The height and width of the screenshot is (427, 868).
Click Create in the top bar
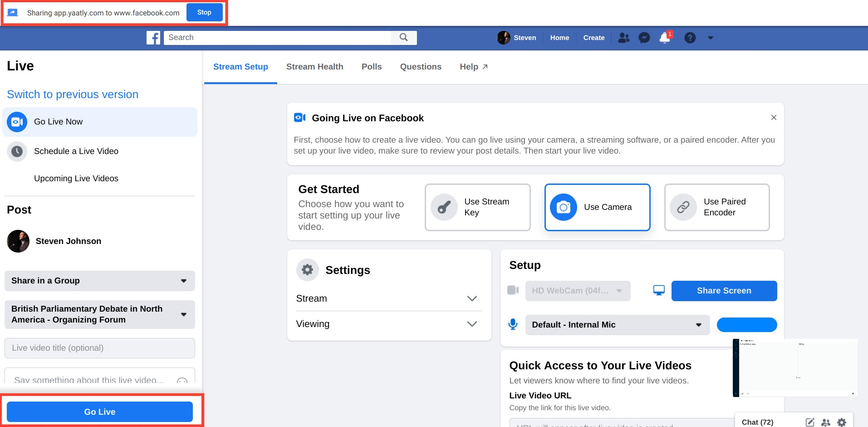pyautogui.click(x=594, y=38)
